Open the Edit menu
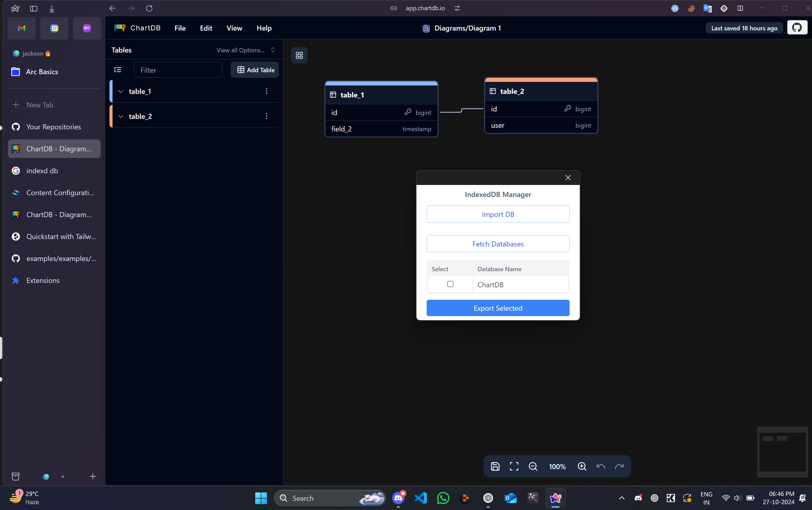This screenshot has width=812, height=510. click(206, 28)
